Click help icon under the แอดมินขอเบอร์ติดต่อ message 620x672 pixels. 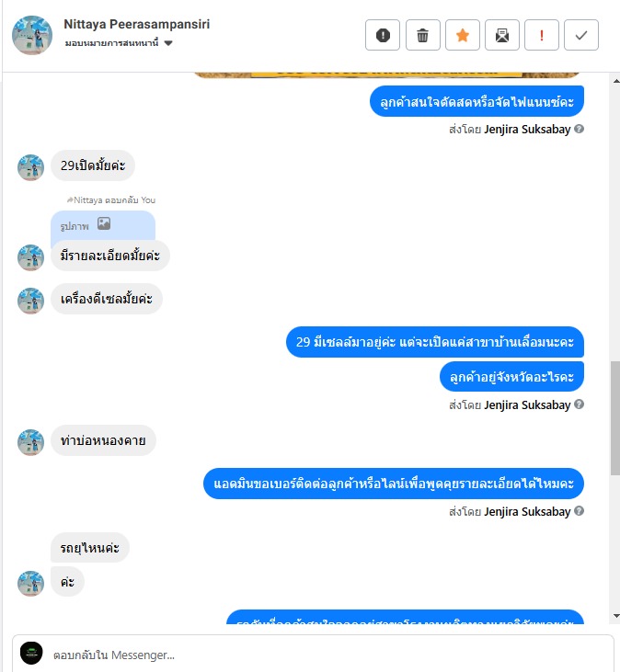click(x=579, y=511)
